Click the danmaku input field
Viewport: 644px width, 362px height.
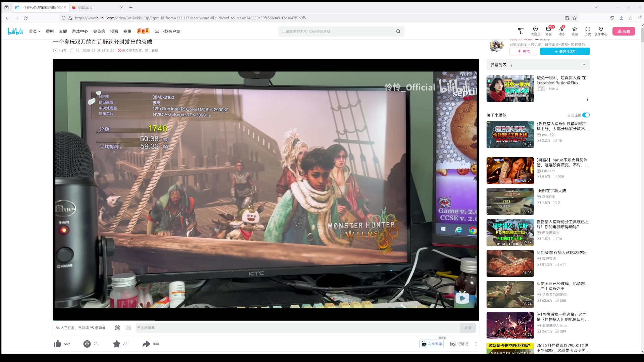click(x=298, y=328)
